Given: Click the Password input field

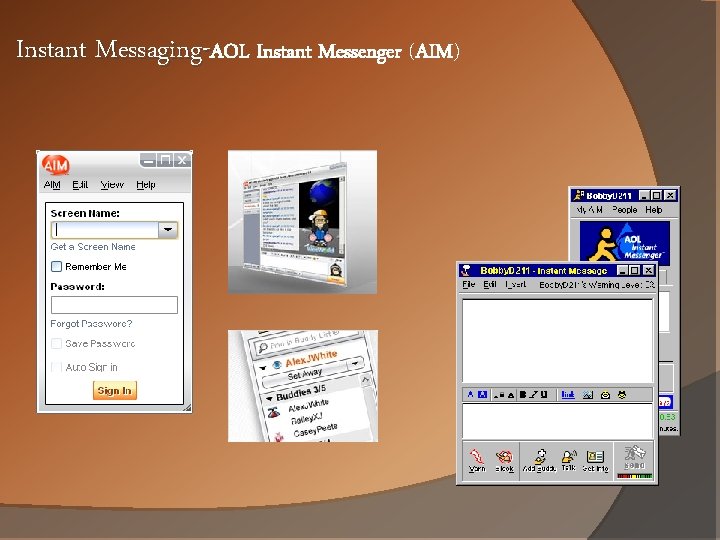Looking at the screenshot, I should pyautogui.click(x=114, y=305).
